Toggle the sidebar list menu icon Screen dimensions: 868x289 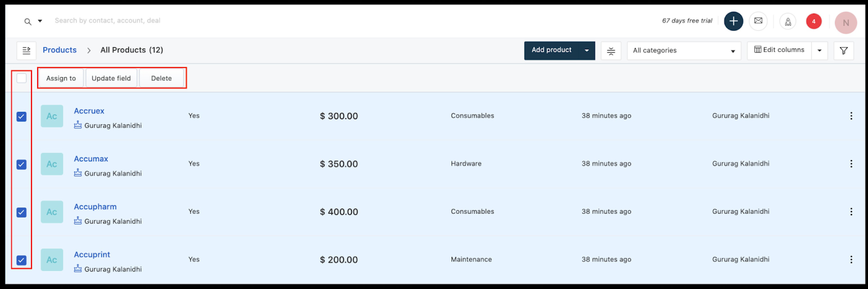26,51
